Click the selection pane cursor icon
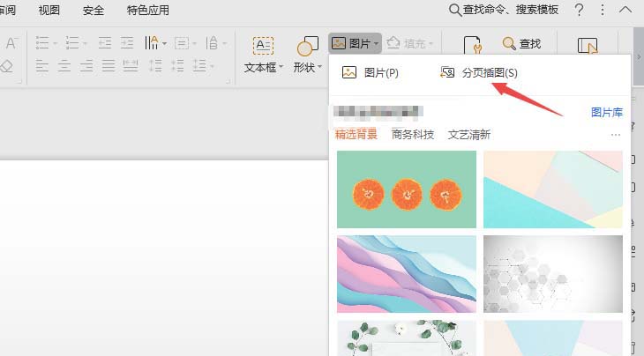Image resolution: width=644 pixels, height=356 pixels. pos(588,46)
